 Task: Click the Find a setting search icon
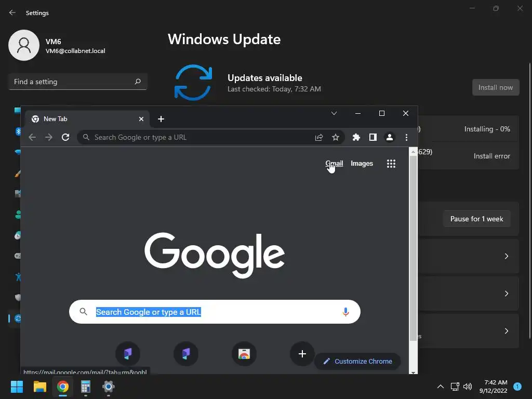click(138, 82)
